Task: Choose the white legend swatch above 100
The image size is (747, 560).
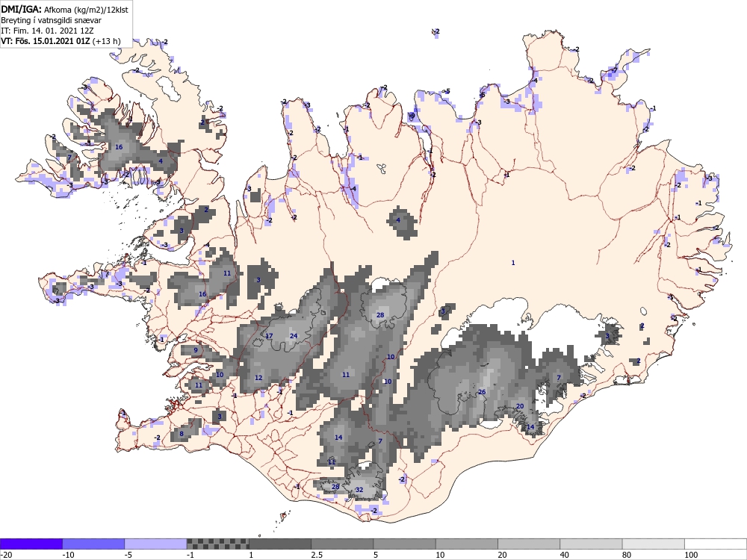Action: 716,544
